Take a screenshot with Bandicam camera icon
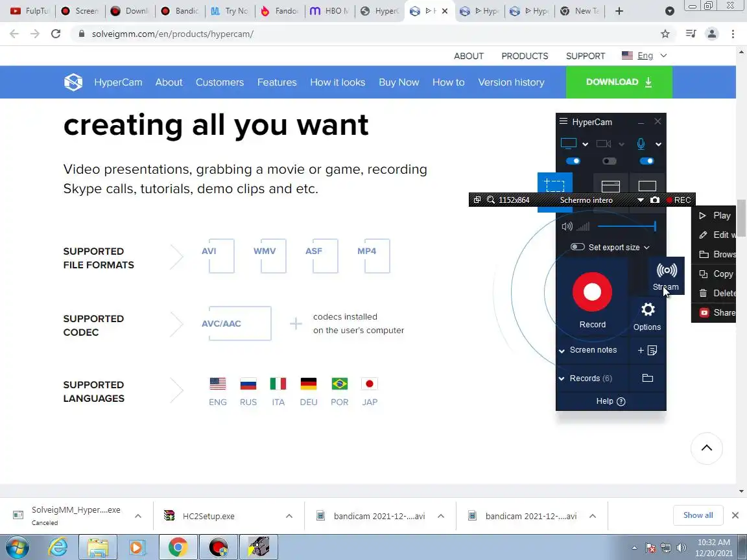 coord(655,200)
